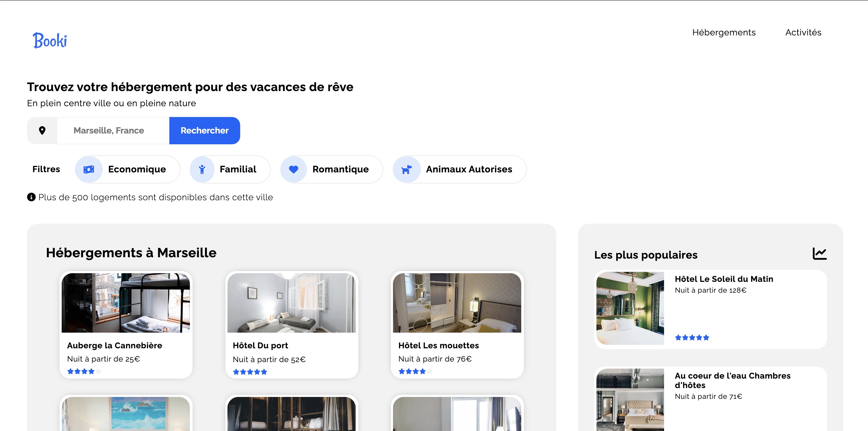The width and height of the screenshot is (868, 431).
Task: Click the Hébergements à Marseille heading
Action: point(131,253)
